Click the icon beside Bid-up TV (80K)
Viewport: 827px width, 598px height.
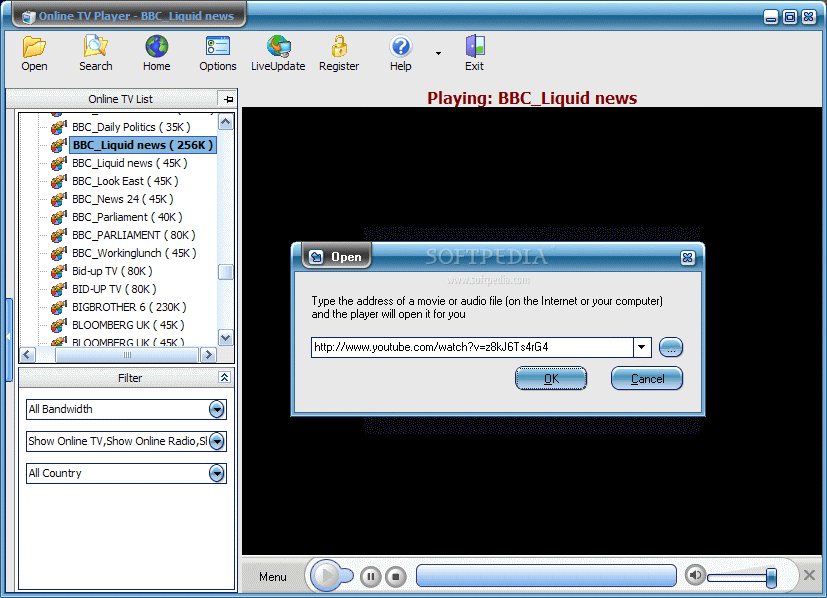[59, 271]
